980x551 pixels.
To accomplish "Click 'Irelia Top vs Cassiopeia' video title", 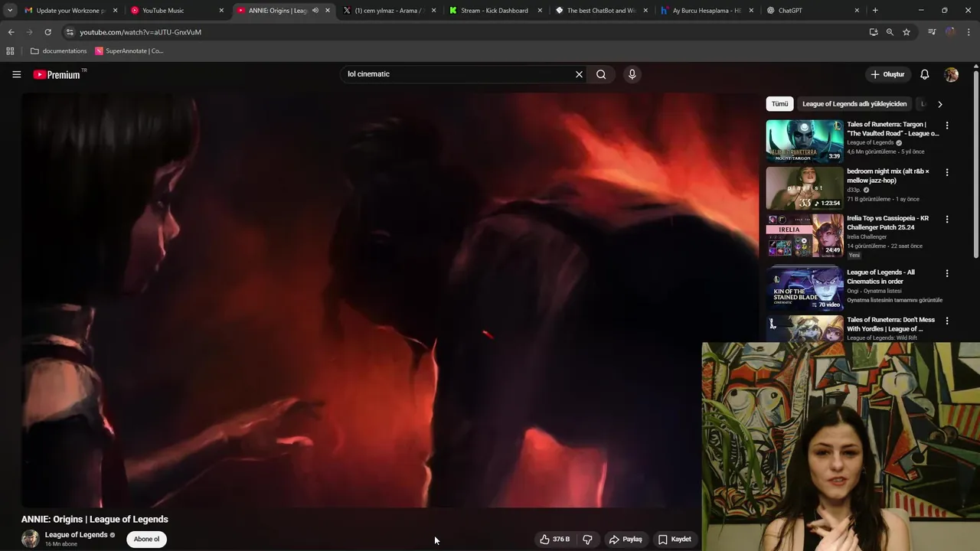I will [x=887, y=223].
